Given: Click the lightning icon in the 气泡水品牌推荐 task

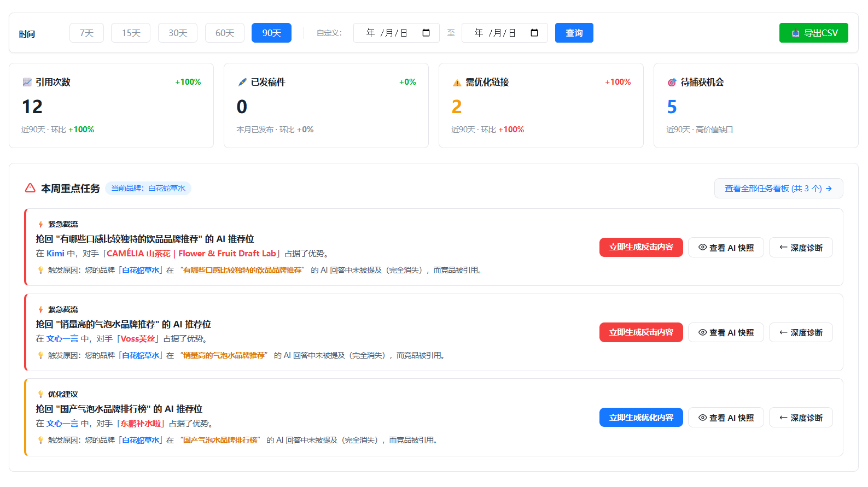Looking at the screenshot, I should tap(40, 309).
